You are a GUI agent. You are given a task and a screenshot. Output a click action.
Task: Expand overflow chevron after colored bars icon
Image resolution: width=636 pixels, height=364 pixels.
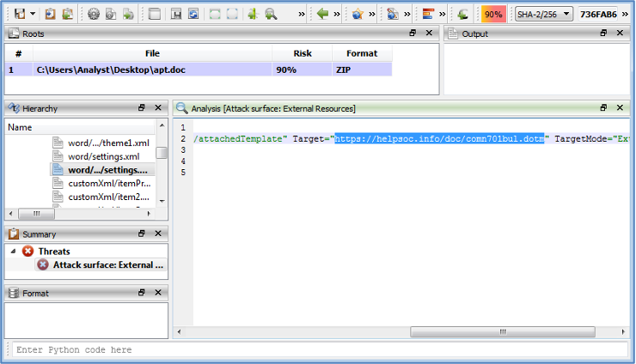[442, 15]
